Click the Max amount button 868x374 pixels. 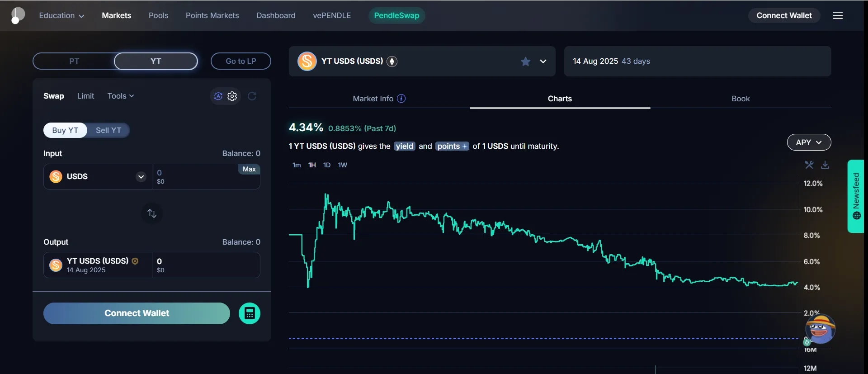click(x=249, y=169)
